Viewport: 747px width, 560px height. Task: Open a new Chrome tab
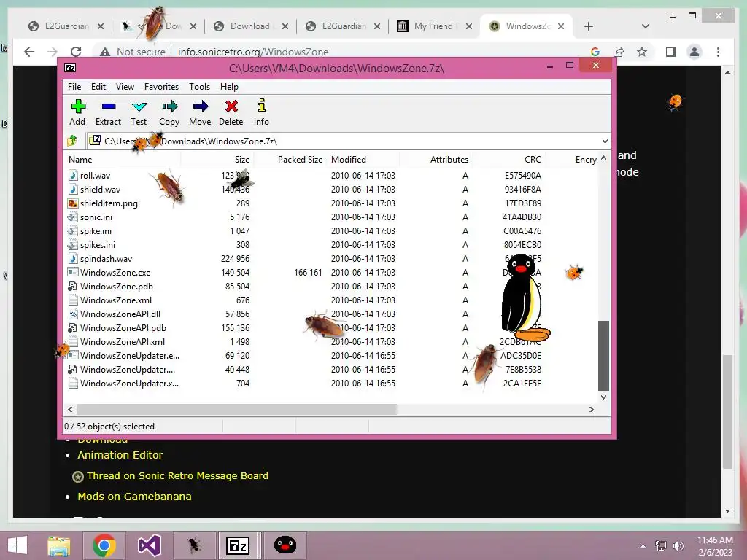589,26
